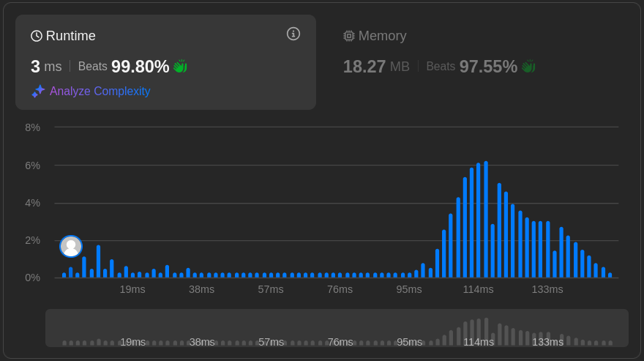The image size is (644, 361).
Task: Click the green clapping hands after 99.80%
Action: click(x=180, y=66)
